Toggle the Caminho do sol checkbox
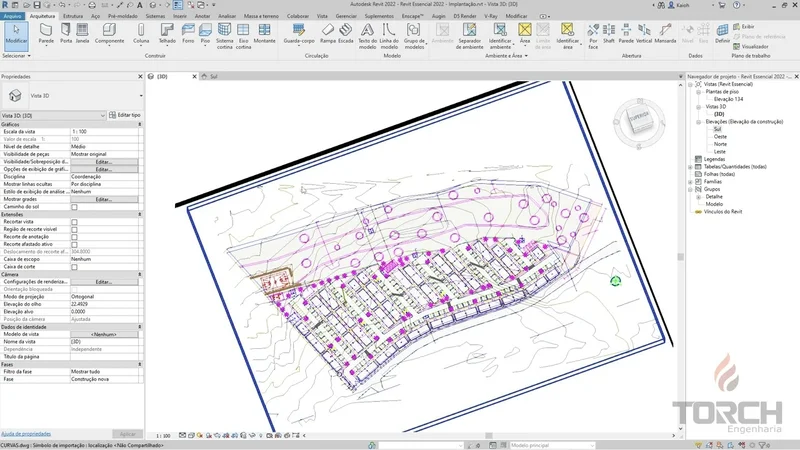 (x=74, y=207)
